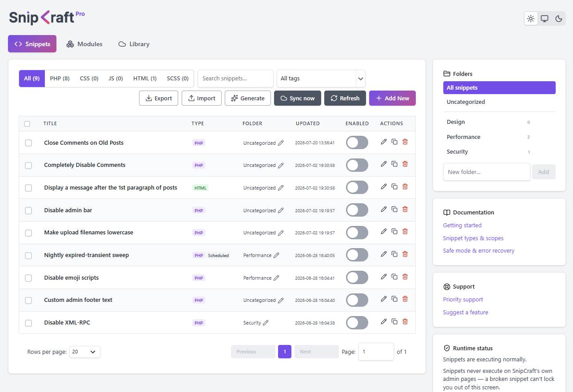This screenshot has height=392, width=573.
Task: Filter by CSS (0) snippets
Action: coord(89,78)
